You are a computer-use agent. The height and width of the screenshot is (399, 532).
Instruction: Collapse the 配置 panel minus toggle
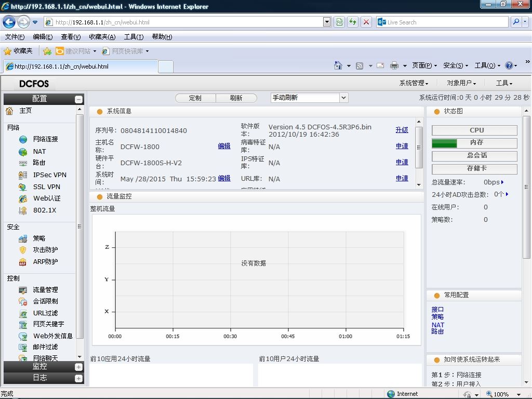pyautogui.click(x=78, y=99)
